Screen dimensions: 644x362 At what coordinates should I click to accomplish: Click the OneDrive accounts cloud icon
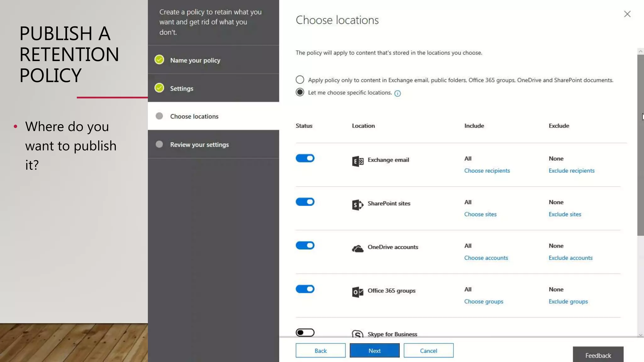(358, 249)
